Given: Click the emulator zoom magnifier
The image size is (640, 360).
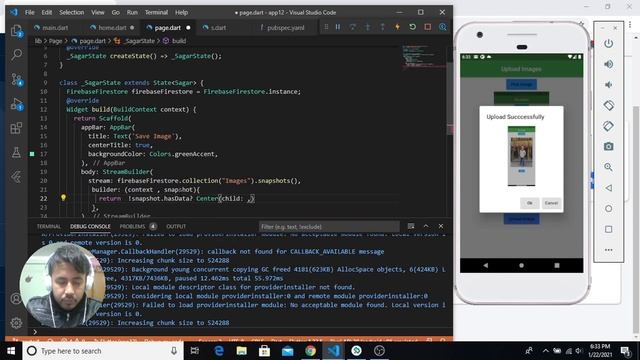Looking at the screenshot, I should pos(609,167).
